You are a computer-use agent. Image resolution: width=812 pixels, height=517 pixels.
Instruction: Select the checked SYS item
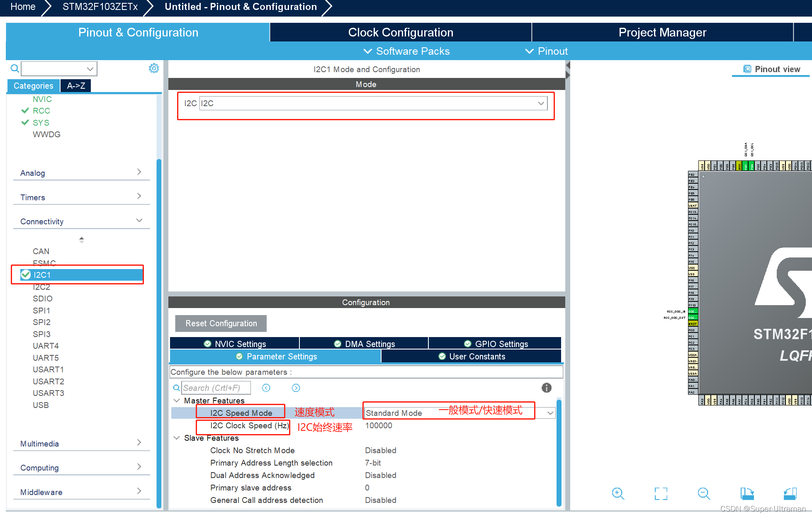pyautogui.click(x=41, y=123)
